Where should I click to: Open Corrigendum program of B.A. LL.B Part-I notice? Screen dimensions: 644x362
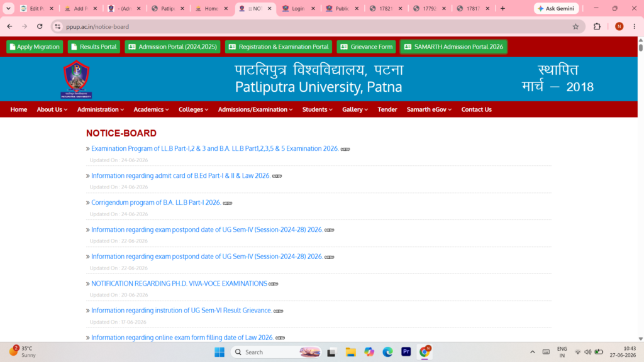click(x=156, y=202)
